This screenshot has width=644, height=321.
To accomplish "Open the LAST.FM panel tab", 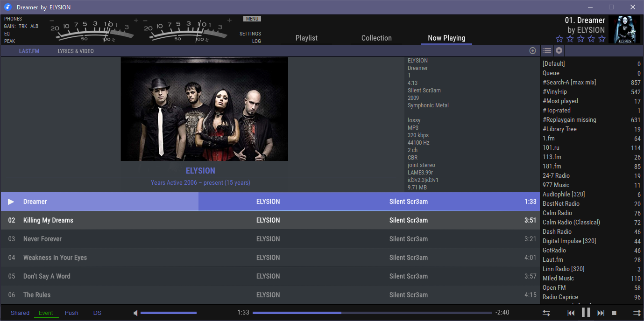I will [x=29, y=51].
